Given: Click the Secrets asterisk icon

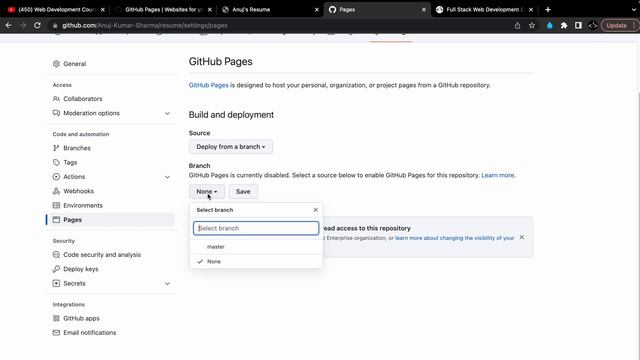Looking at the screenshot, I should click(x=56, y=283).
